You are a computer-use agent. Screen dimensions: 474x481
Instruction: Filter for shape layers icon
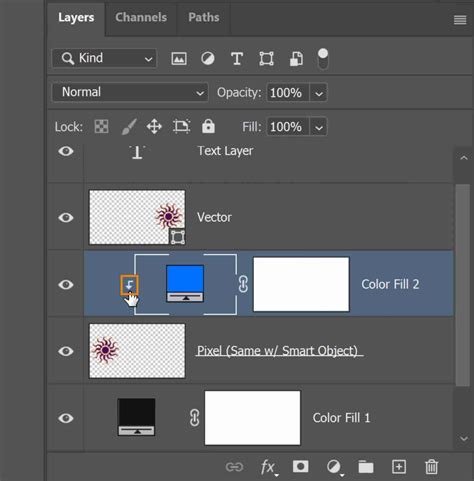(x=266, y=59)
